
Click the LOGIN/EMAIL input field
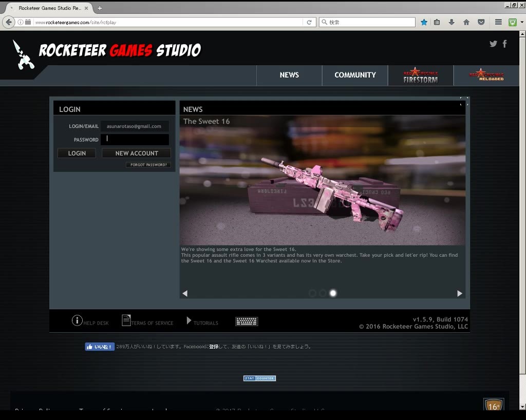(x=135, y=126)
